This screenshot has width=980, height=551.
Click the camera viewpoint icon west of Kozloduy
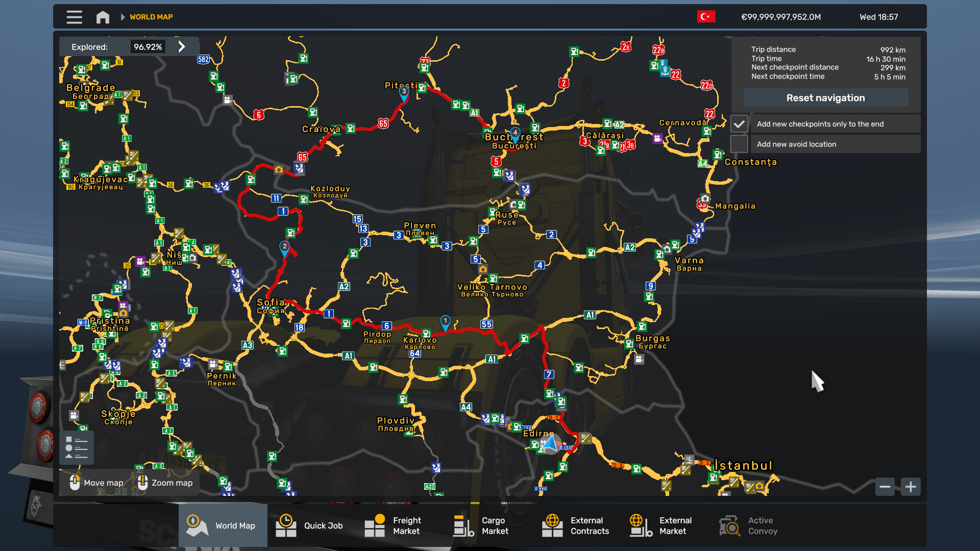[279, 170]
